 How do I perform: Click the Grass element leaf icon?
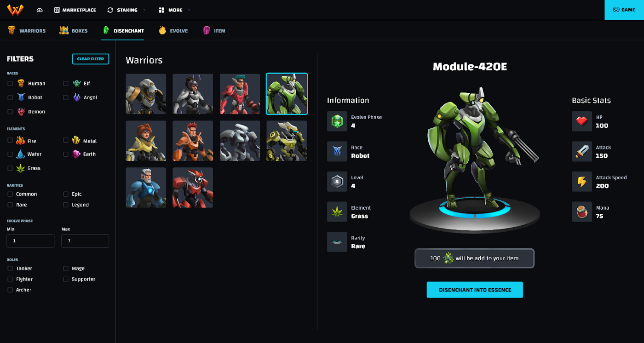tap(337, 212)
